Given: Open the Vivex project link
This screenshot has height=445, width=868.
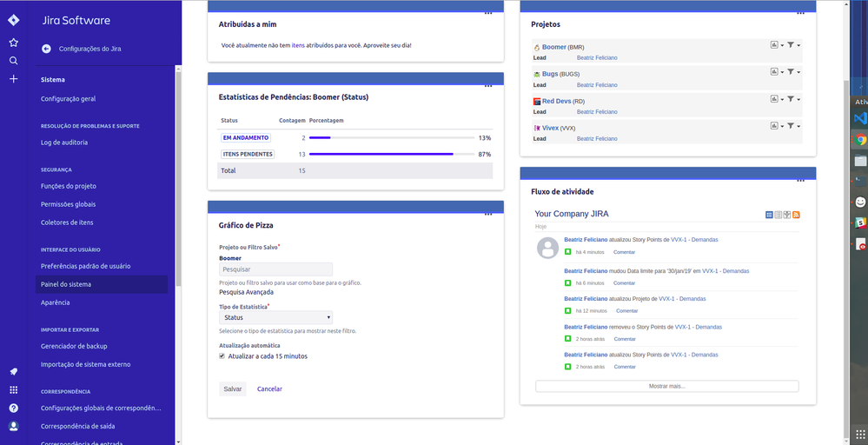Looking at the screenshot, I should tap(550, 129).
